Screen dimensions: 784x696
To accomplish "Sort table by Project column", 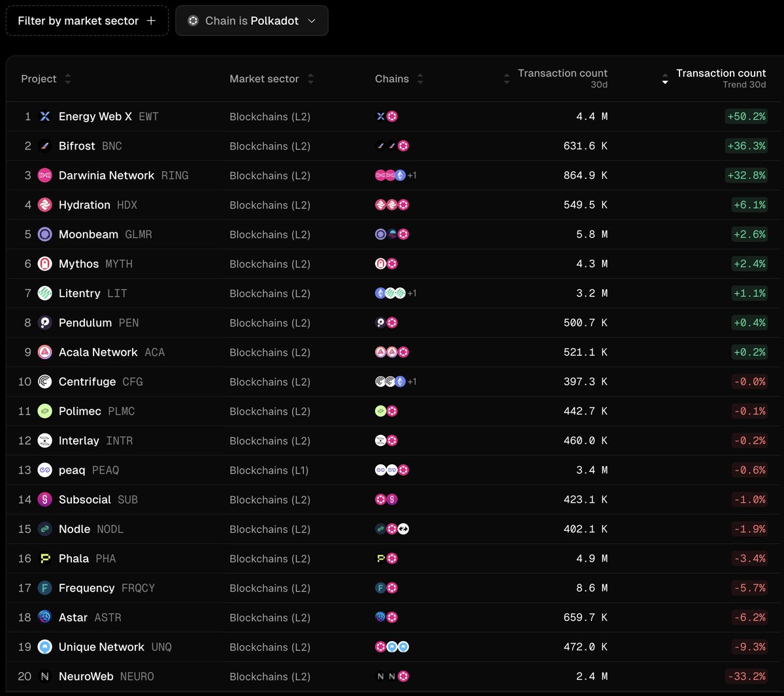I will pyautogui.click(x=46, y=78).
